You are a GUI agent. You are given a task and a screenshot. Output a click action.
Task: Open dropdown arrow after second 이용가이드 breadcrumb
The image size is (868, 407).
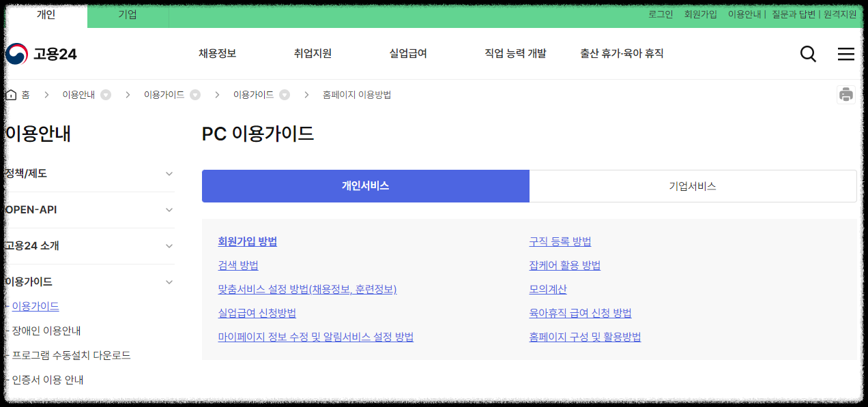coord(285,95)
